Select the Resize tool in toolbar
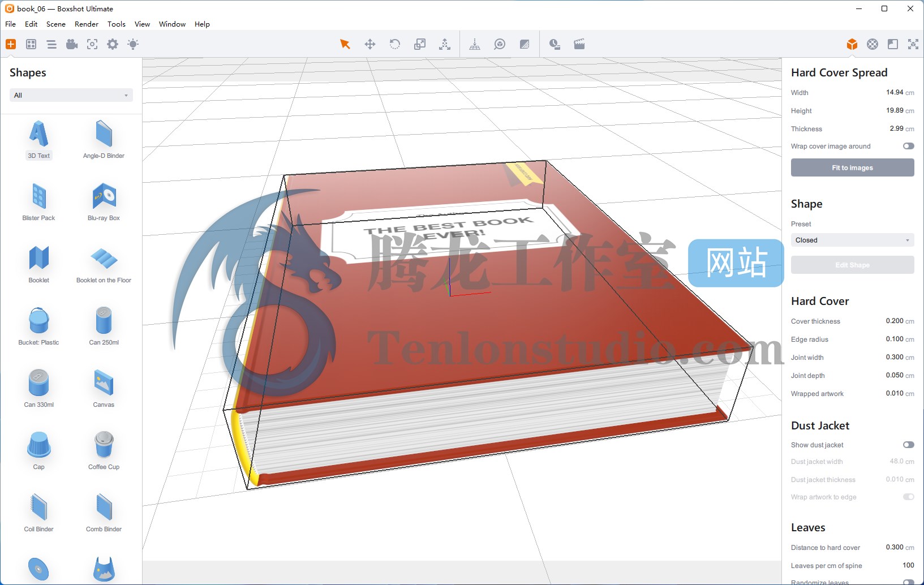This screenshot has height=585, width=924. point(420,44)
